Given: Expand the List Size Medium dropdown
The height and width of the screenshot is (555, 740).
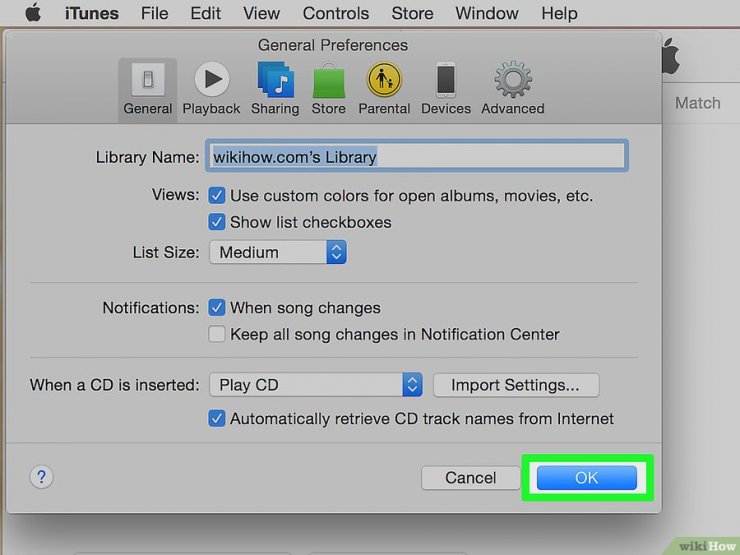Looking at the screenshot, I should [x=278, y=252].
